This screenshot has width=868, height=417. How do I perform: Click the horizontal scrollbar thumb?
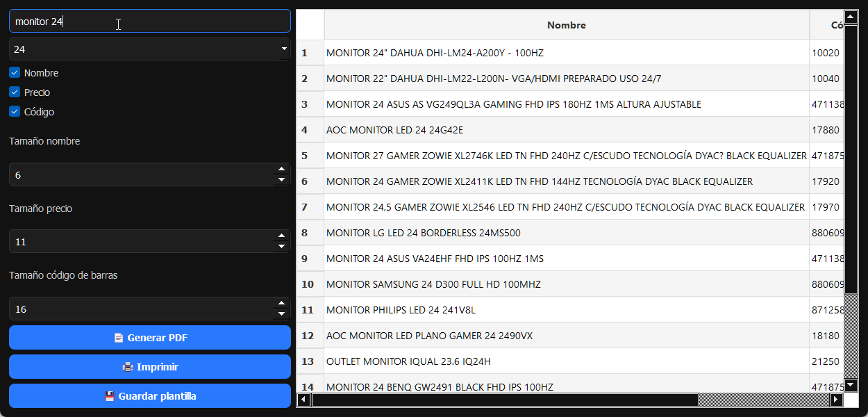(x=505, y=400)
